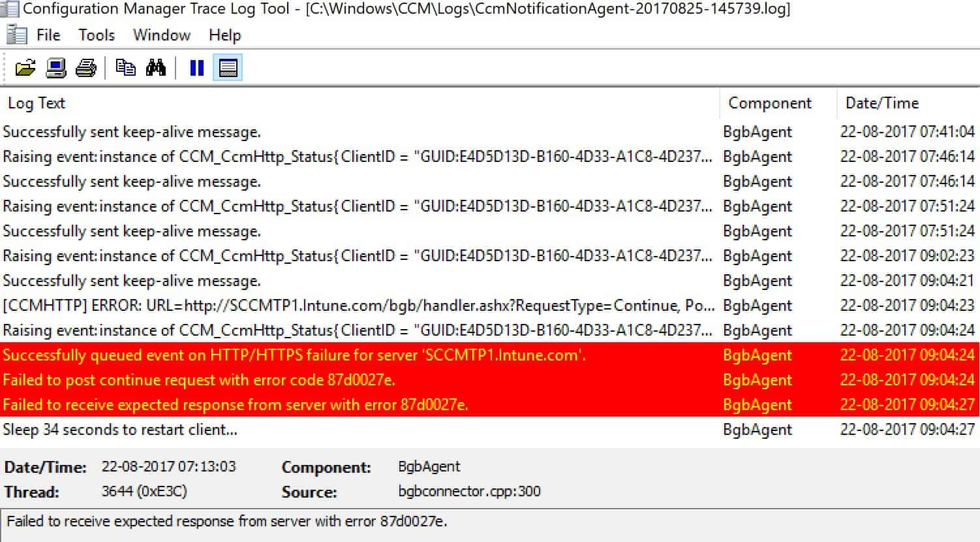Click the Component value BgbAgent in info pane
980x542 pixels.
point(429,467)
